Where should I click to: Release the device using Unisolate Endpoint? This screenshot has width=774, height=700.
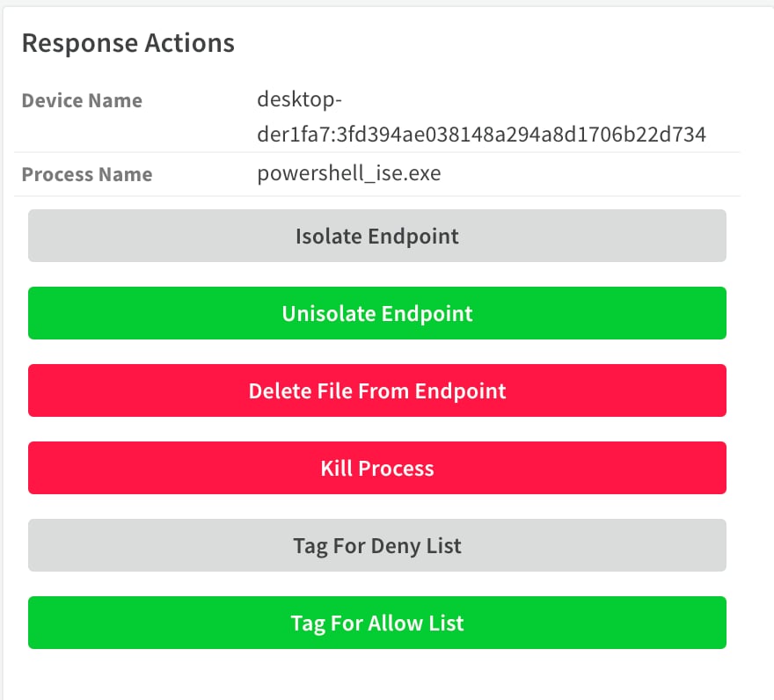[x=377, y=313]
